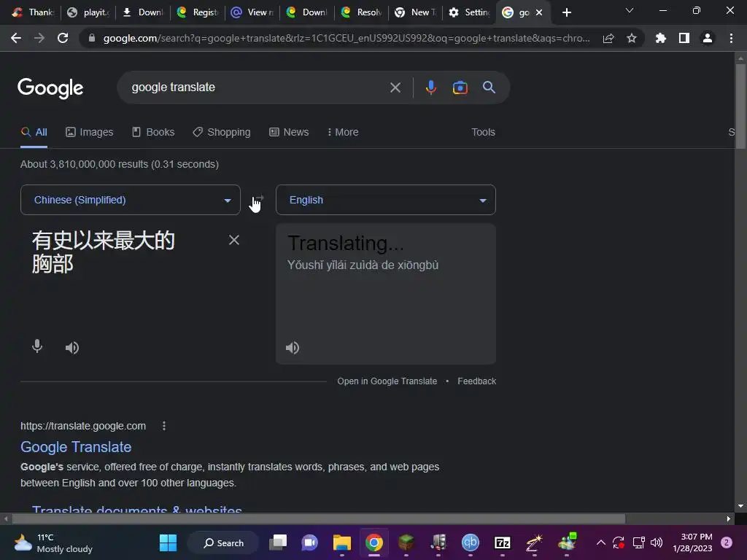
Task: Go back to previous page
Action: [16, 38]
